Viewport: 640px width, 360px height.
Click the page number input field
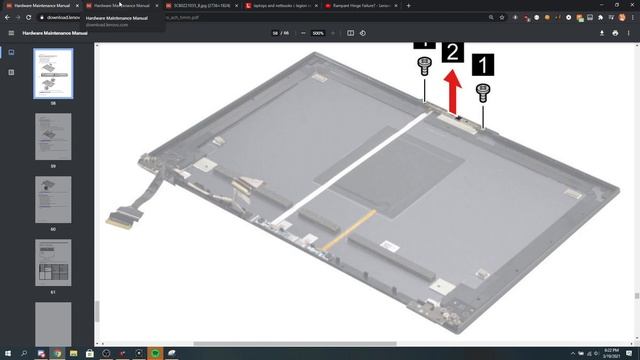[x=275, y=33]
